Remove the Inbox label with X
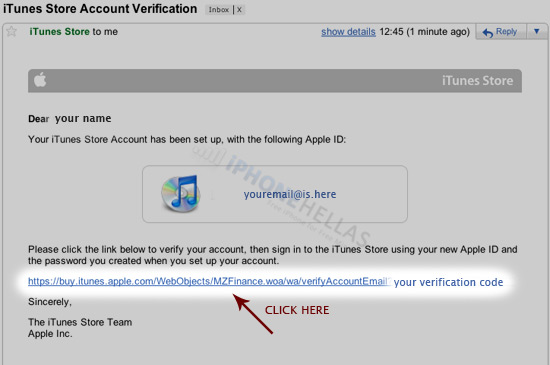Viewport: 550px width, 365px height. tap(239, 9)
